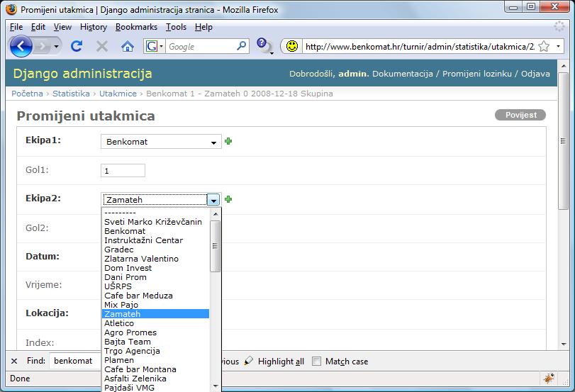Select the blank dashes option in list
The width and height of the screenshot is (575, 392).
[x=156, y=213]
